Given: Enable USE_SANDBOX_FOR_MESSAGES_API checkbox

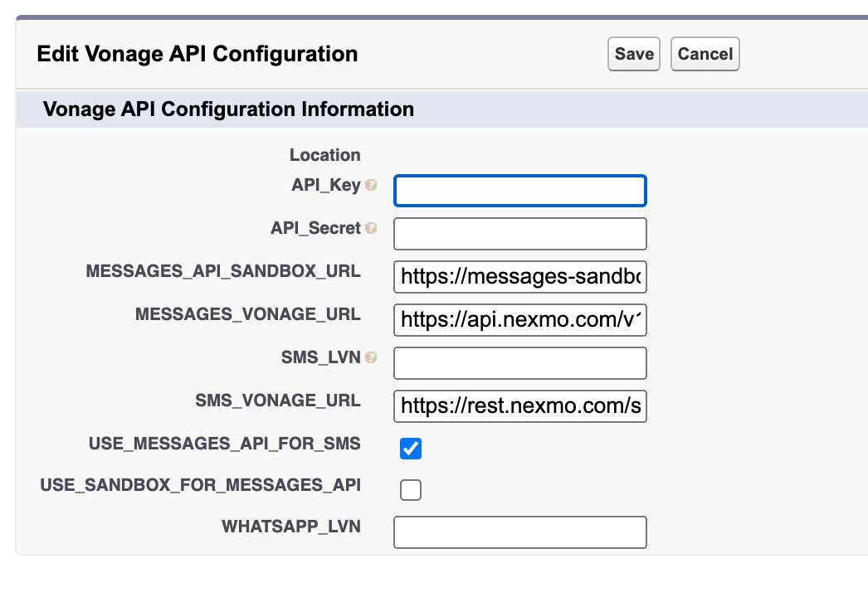Looking at the screenshot, I should (410, 490).
